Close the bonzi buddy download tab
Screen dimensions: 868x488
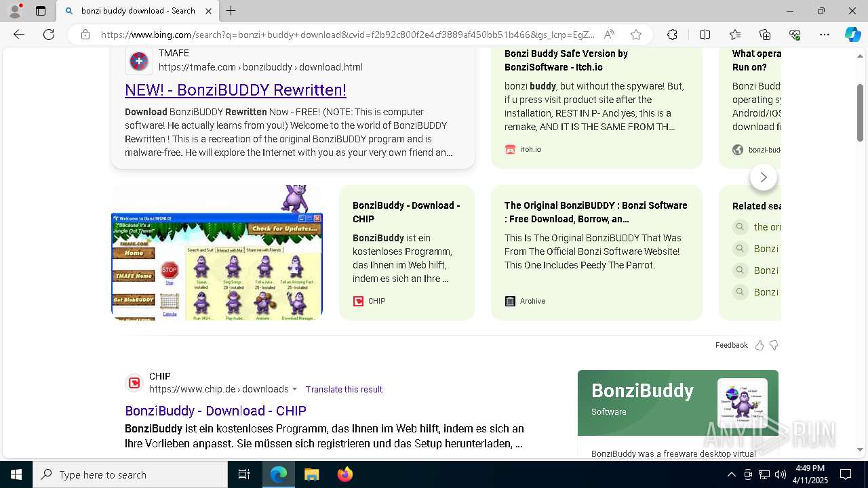click(208, 11)
